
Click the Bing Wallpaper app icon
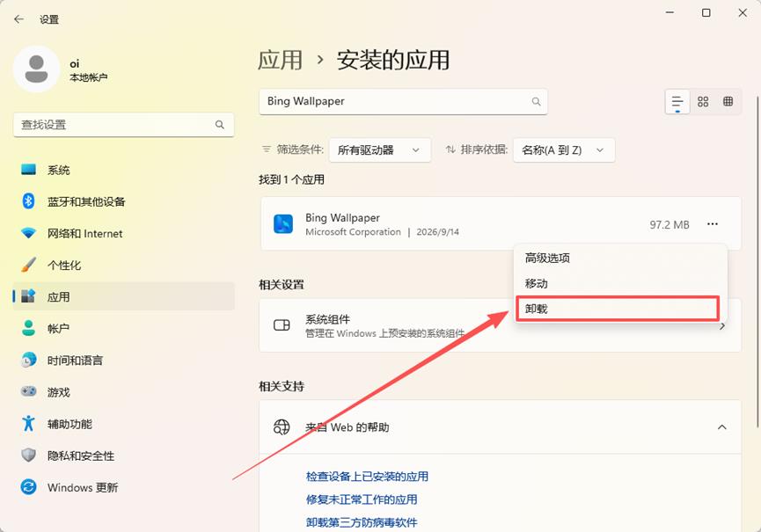pos(283,224)
